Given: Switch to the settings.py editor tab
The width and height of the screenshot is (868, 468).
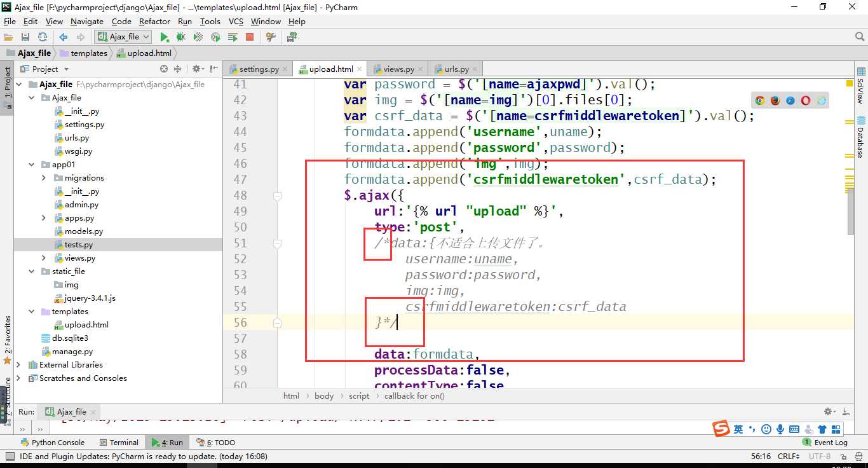Looking at the screenshot, I should pyautogui.click(x=259, y=69).
